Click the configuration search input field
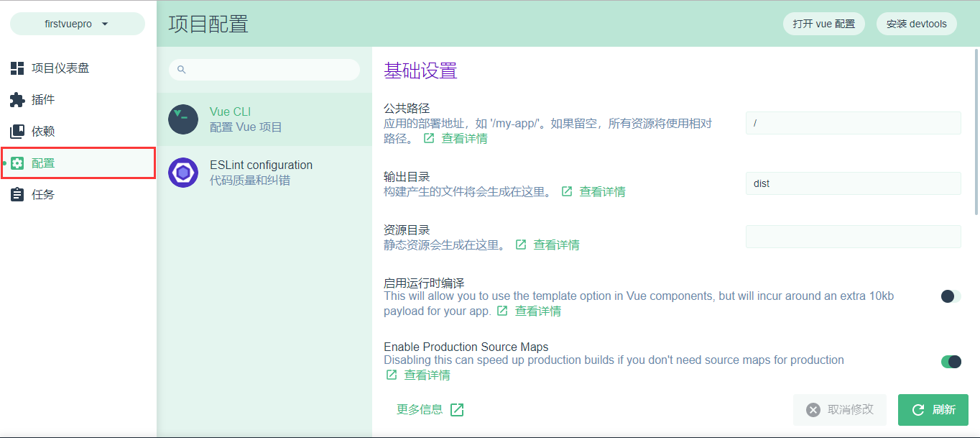 coord(264,70)
